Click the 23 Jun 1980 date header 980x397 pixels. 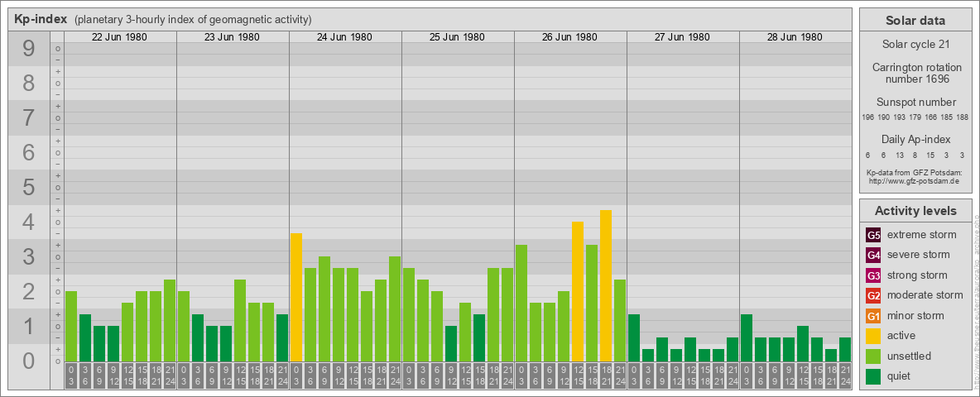232,37
